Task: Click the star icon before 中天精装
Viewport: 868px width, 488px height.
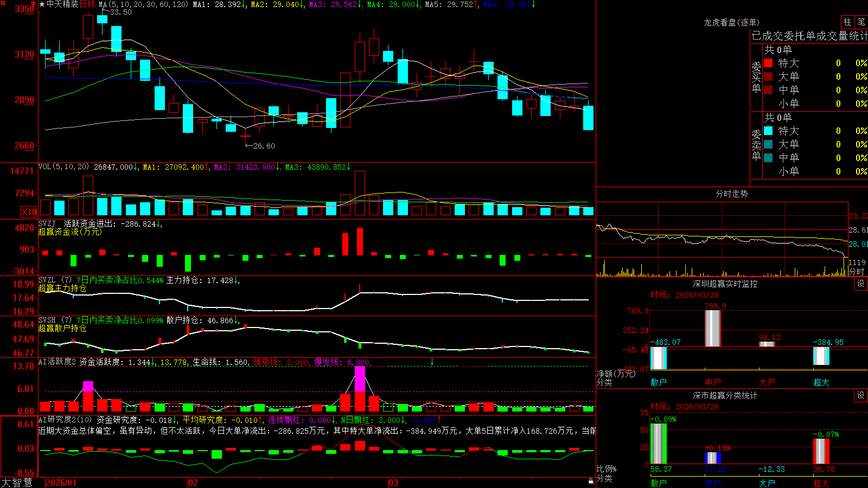Action: [x=42, y=4]
